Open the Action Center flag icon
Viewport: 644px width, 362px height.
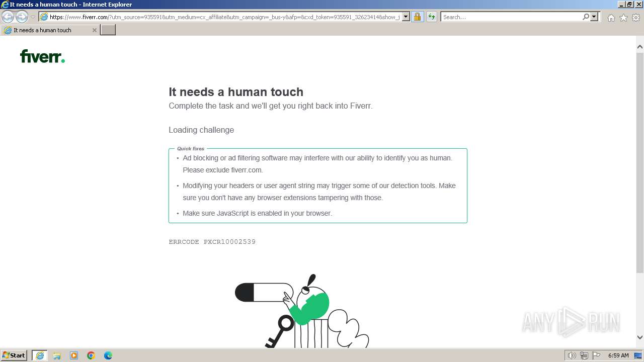point(596,355)
